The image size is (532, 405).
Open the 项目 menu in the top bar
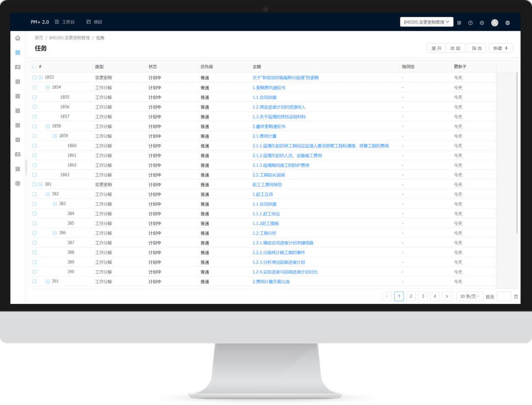(94, 22)
